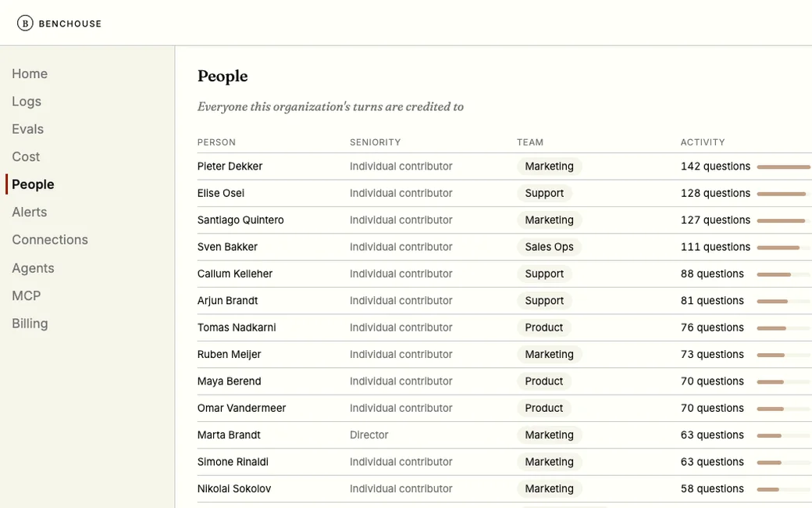Click "142 questions" activity value

pyautogui.click(x=715, y=166)
